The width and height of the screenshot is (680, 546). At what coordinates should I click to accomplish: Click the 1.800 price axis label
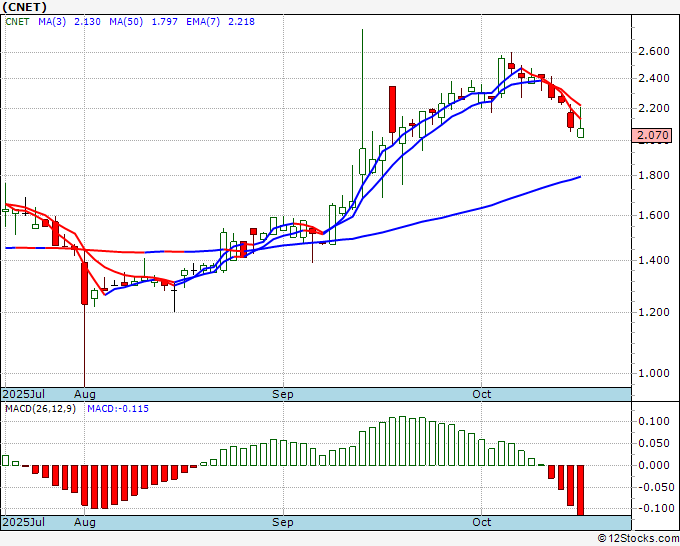(x=654, y=176)
